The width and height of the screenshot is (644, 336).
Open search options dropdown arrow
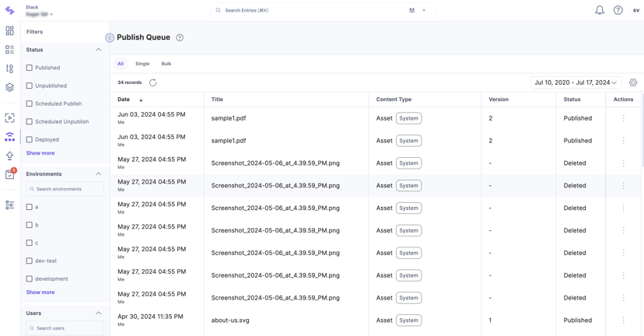tap(424, 10)
